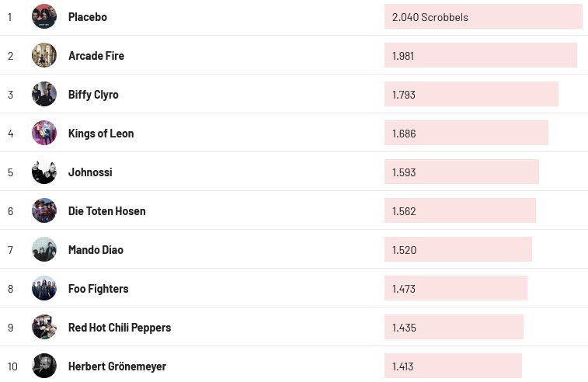This screenshot has height=382, width=588.
Task: Open Herbert Grönemeyer's avatar image
Action: point(44,366)
